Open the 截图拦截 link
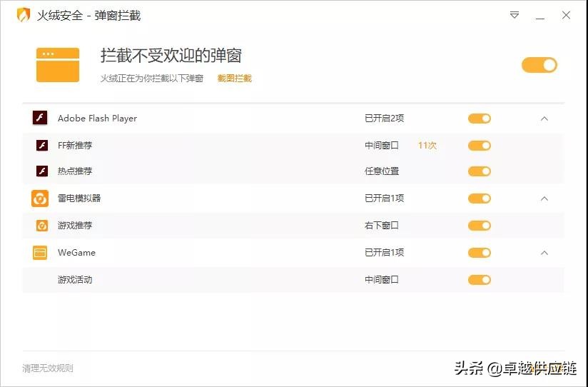 point(234,79)
